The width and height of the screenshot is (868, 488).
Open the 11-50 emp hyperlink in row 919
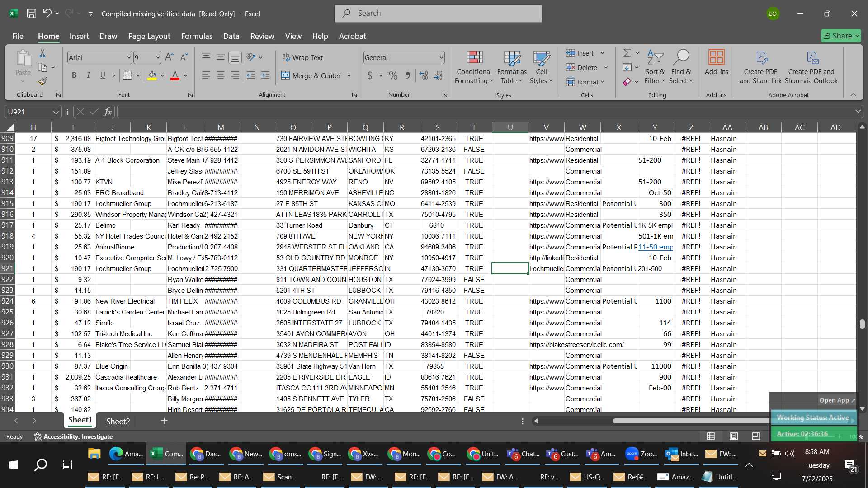click(x=655, y=247)
